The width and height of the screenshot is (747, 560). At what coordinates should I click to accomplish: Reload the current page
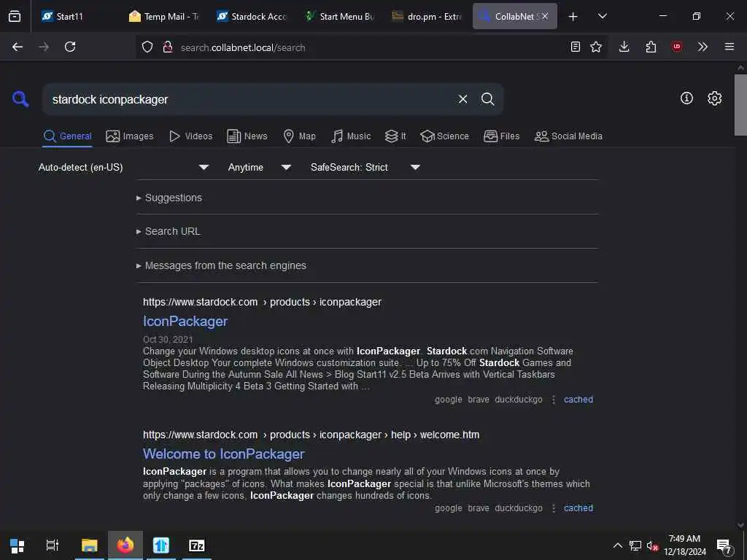[70, 47]
